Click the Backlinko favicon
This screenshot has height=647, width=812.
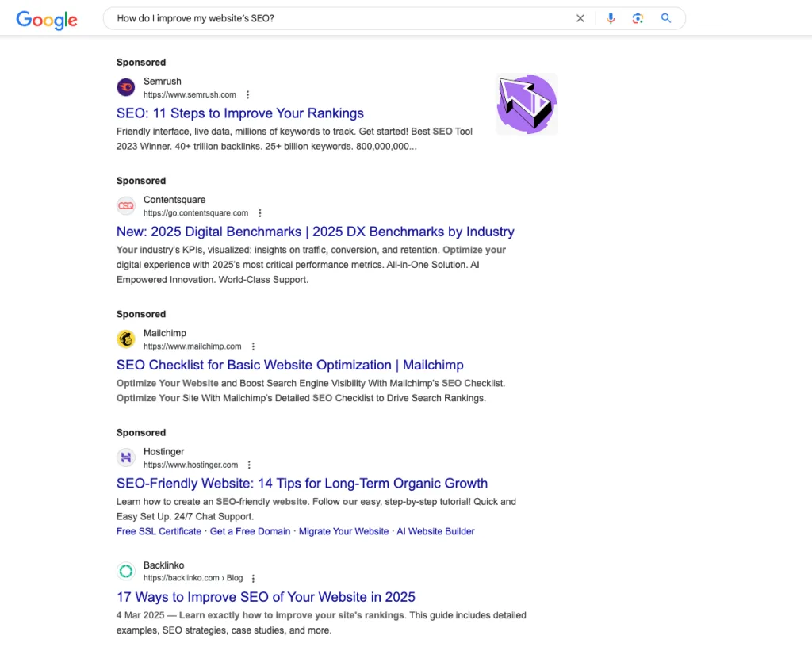[x=126, y=572]
